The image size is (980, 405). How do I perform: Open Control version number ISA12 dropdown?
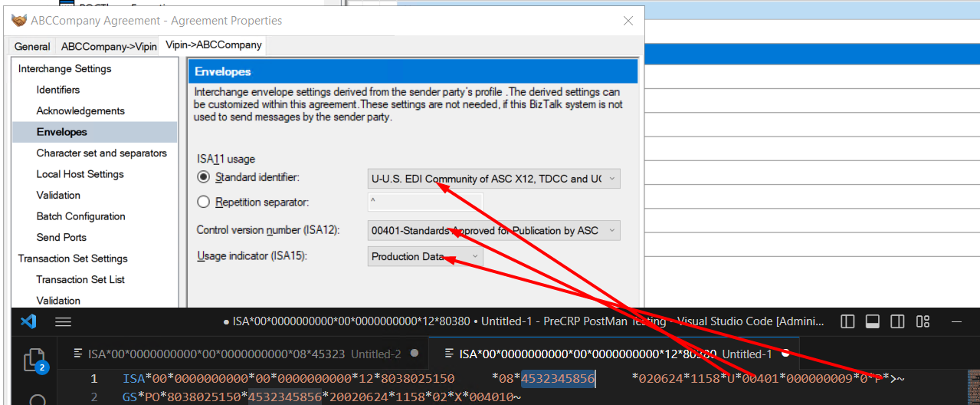tap(493, 230)
